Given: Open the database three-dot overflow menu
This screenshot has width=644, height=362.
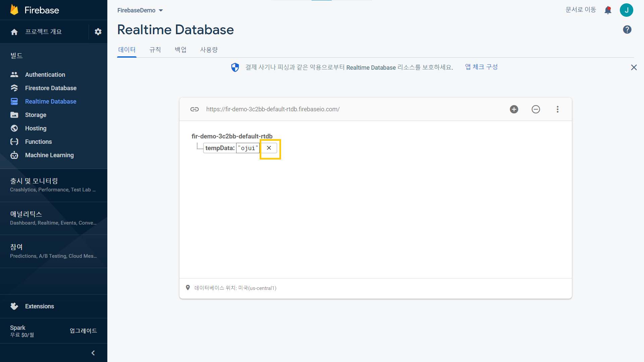Looking at the screenshot, I should pyautogui.click(x=557, y=109).
